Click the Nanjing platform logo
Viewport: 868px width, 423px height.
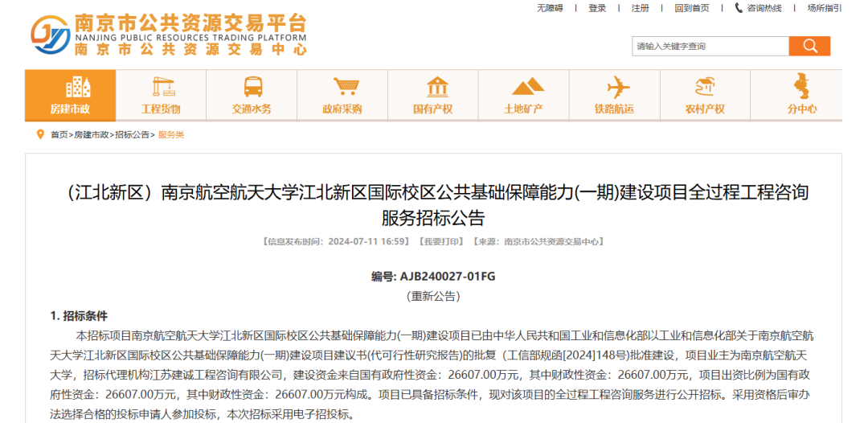(50, 35)
